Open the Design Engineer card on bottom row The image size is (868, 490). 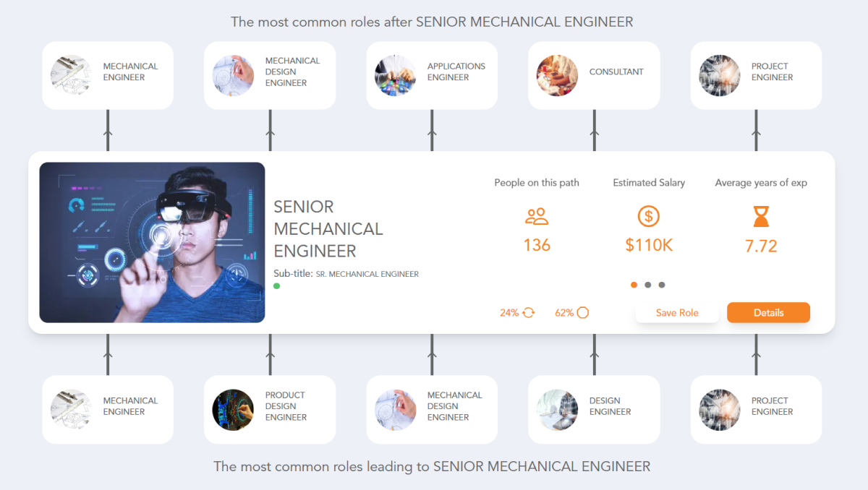(x=593, y=409)
